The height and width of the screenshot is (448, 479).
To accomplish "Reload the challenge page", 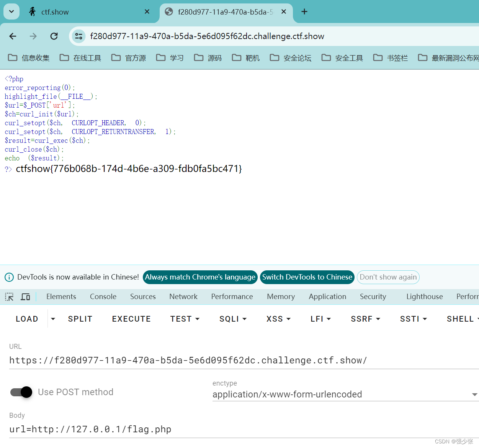I will tap(54, 36).
